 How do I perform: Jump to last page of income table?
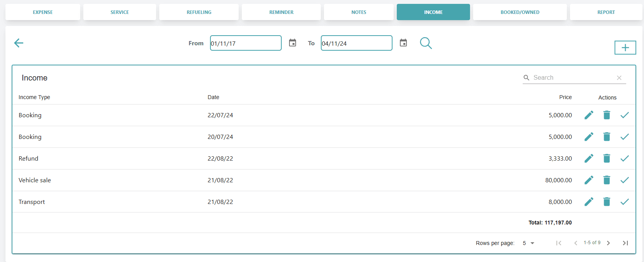625,243
